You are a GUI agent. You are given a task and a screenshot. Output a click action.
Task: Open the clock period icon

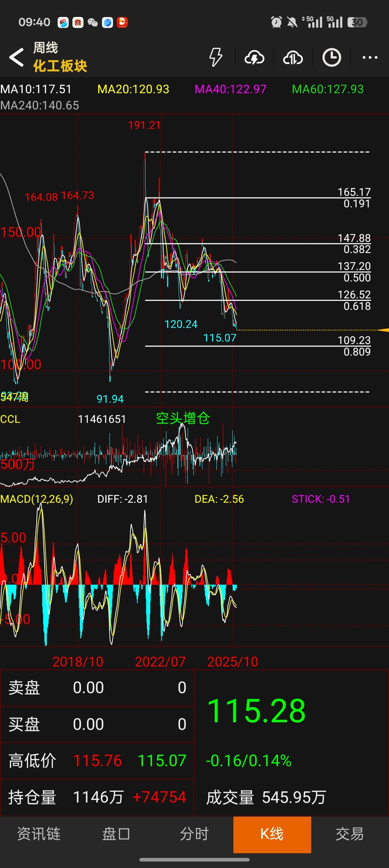coord(331,58)
